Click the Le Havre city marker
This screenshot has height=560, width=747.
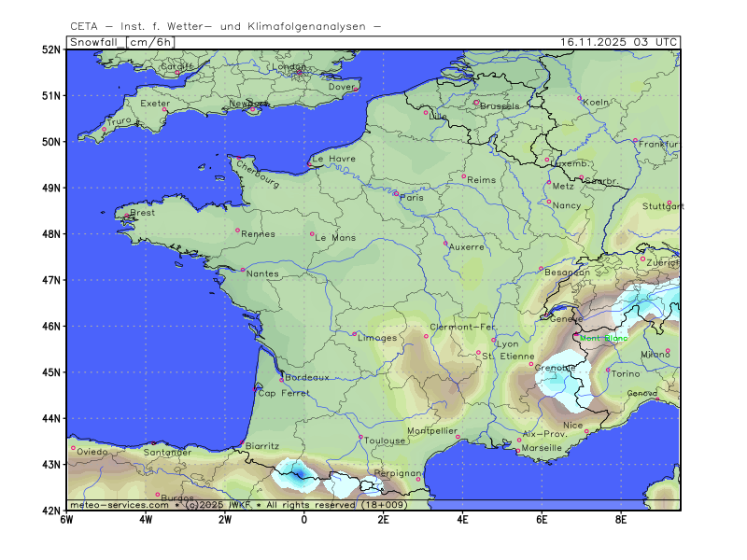click(309, 165)
